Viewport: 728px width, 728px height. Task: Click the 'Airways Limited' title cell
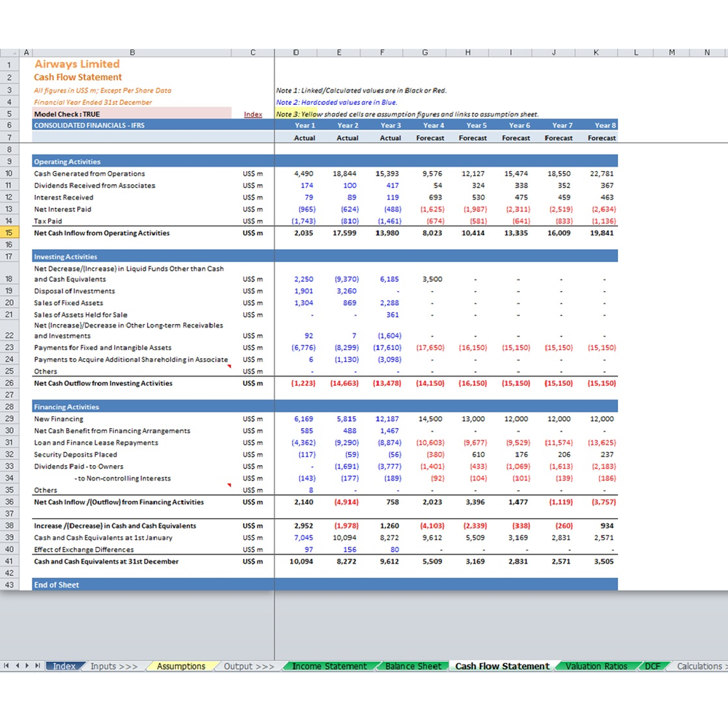[77, 64]
